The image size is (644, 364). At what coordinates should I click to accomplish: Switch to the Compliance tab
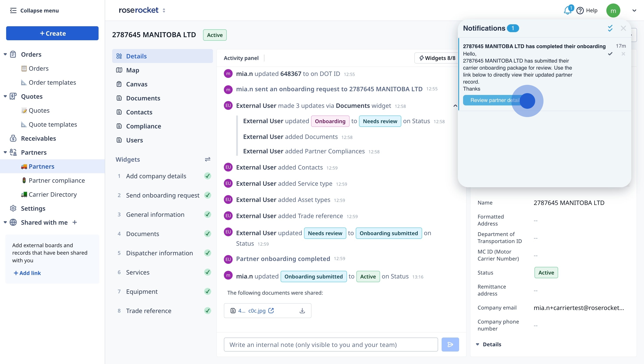pyautogui.click(x=163, y=126)
